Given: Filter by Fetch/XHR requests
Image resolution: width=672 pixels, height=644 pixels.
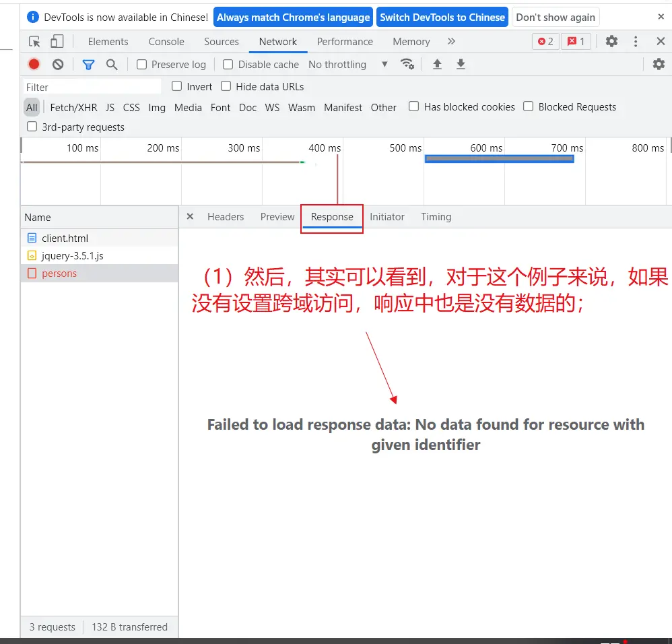Looking at the screenshot, I should click(x=73, y=107).
